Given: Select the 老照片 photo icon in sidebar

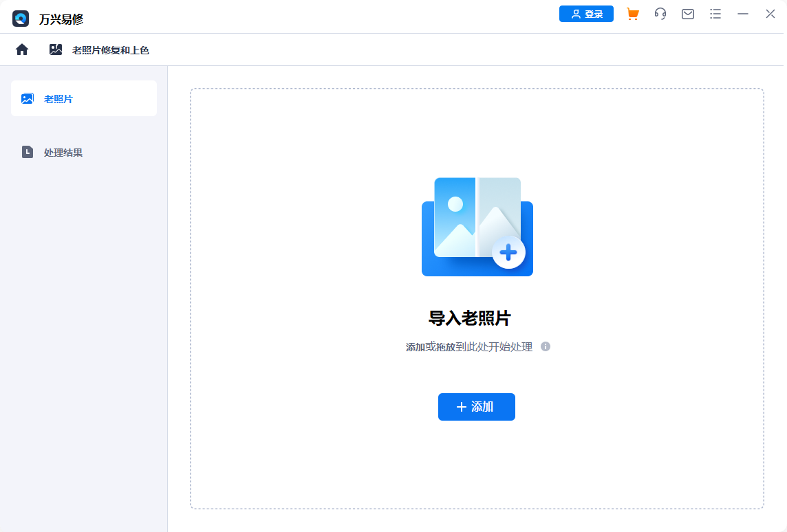Looking at the screenshot, I should [x=27, y=98].
